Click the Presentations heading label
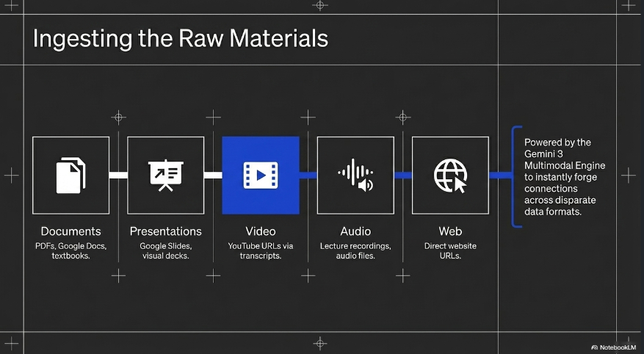Viewport: 644px width, 354px height. [165, 231]
